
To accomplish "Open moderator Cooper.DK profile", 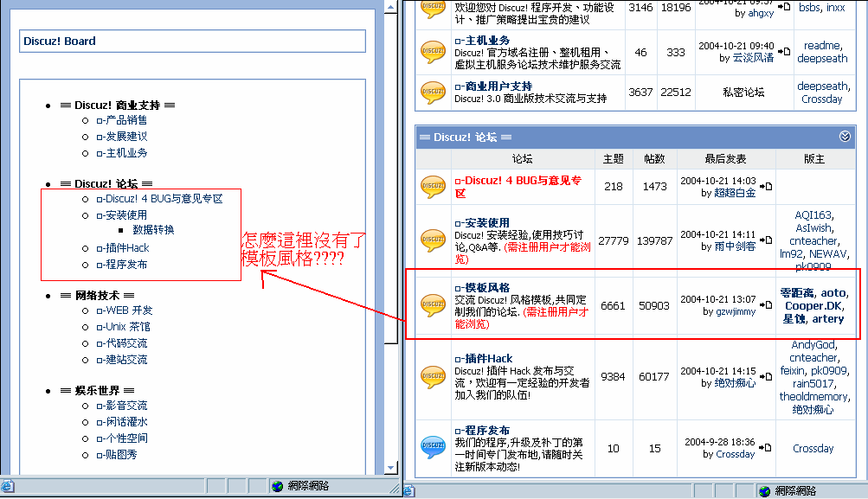I will coord(812,306).
